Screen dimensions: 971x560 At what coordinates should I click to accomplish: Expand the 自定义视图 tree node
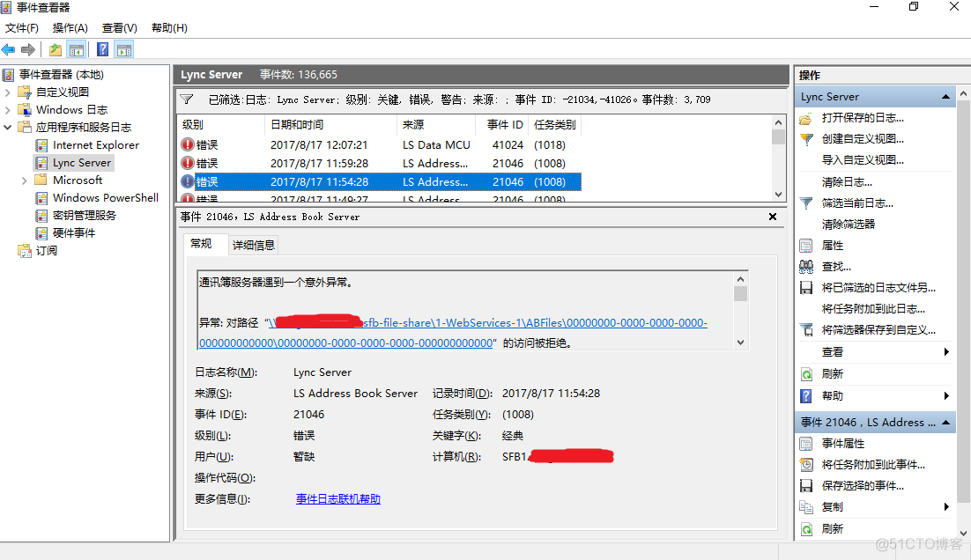coord(7,92)
